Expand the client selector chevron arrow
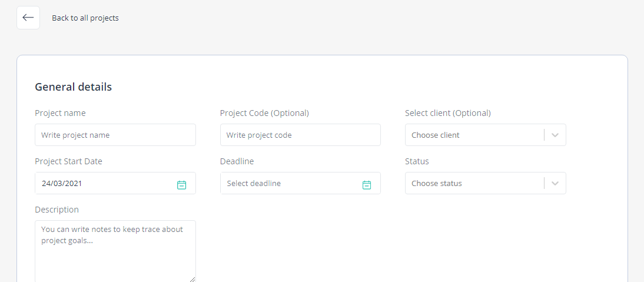The height and width of the screenshot is (282, 644). [x=555, y=135]
